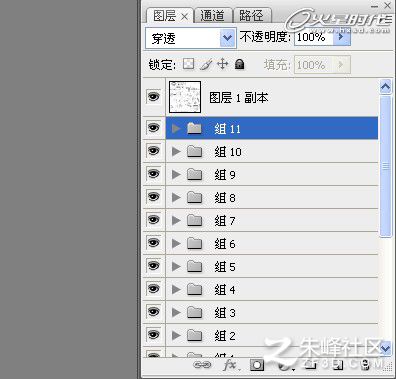
Task: Hide group 组 5
Action: click(153, 266)
